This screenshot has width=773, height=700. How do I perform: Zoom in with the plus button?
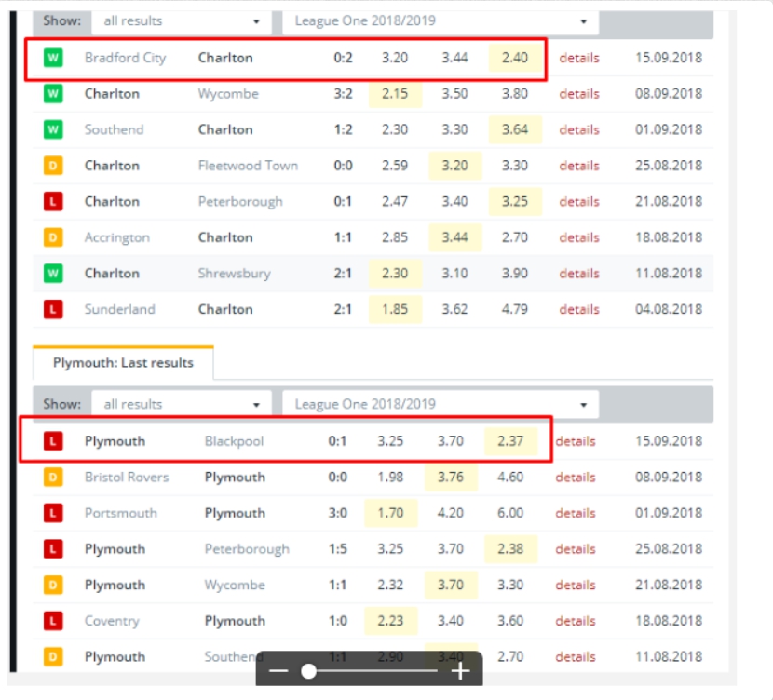point(460,671)
